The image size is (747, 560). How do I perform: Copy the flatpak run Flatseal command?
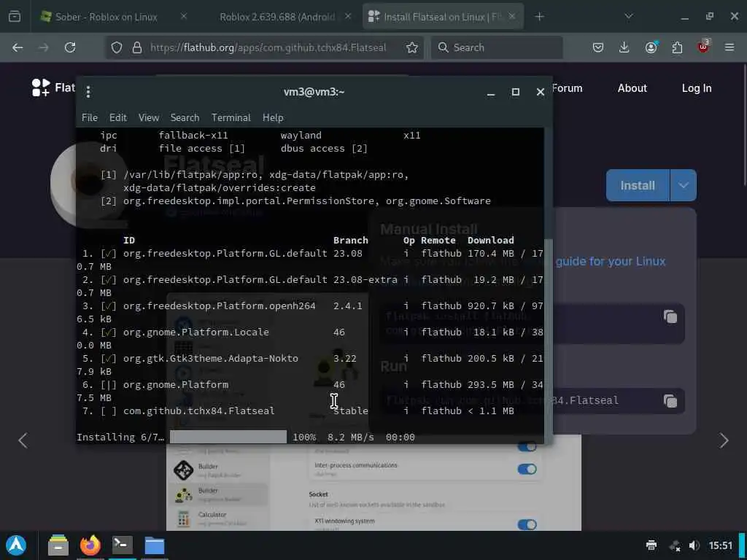[670, 401]
